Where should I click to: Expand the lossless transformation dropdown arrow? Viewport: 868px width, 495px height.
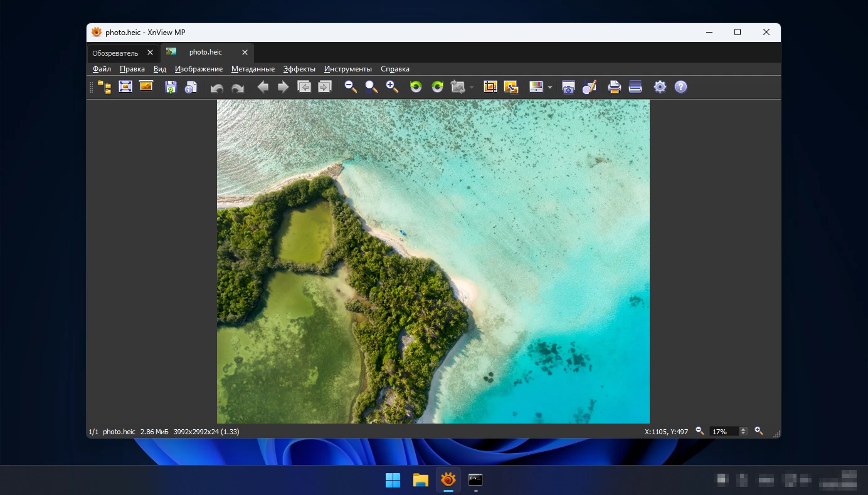471,88
